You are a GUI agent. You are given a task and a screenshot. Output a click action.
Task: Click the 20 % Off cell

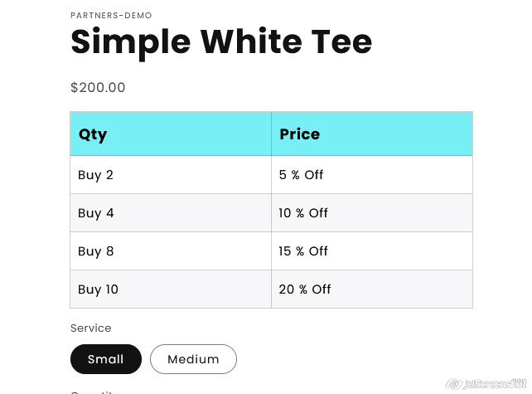(x=305, y=289)
